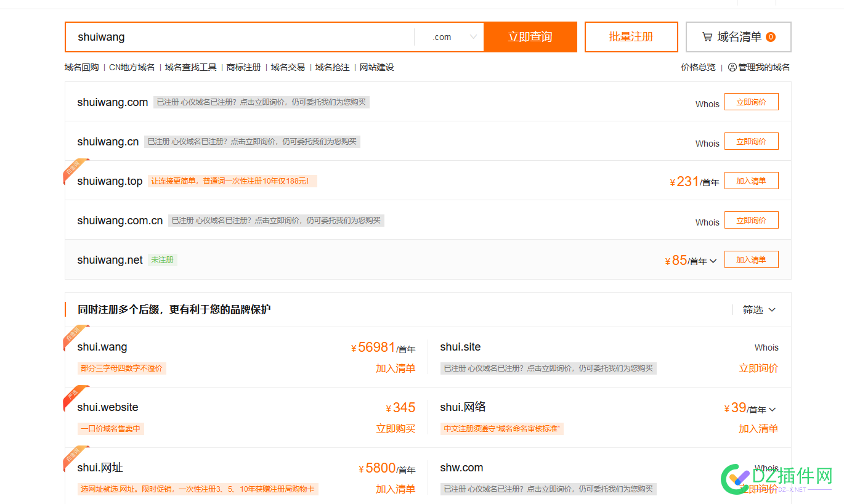Image resolution: width=844 pixels, height=504 pixels.
Task: Click Whois for shuiwang.com
Action: point(707,104)
